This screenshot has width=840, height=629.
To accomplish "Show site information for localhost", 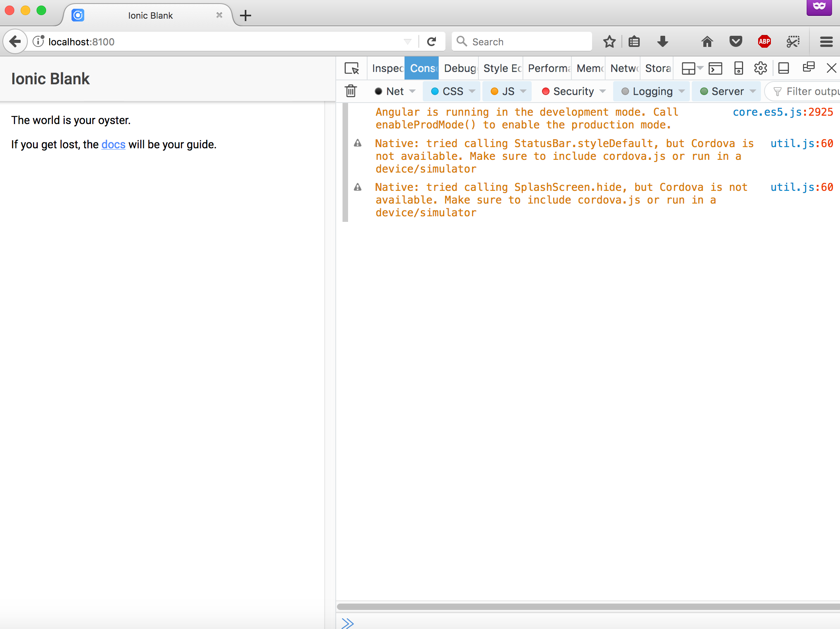I will (39, 41).
